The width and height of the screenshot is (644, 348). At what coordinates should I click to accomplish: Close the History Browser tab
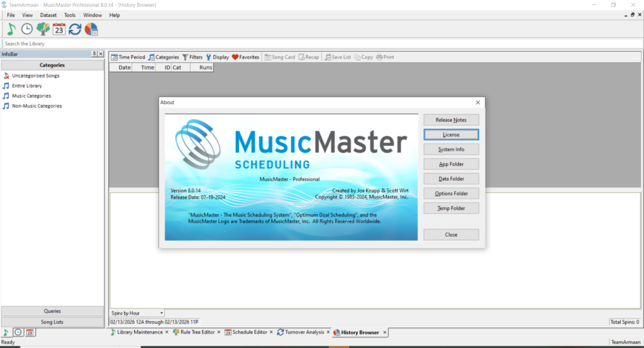coord(384,332)
